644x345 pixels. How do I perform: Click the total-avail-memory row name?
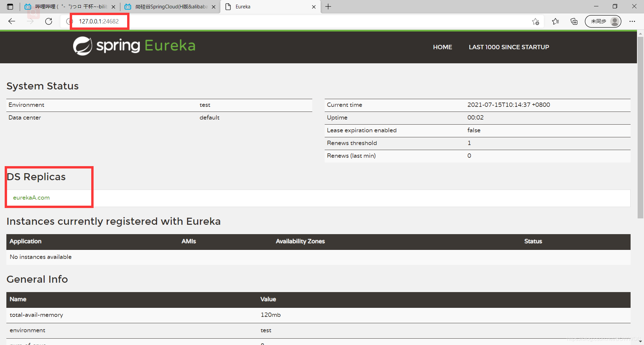[x=36, y=315]
